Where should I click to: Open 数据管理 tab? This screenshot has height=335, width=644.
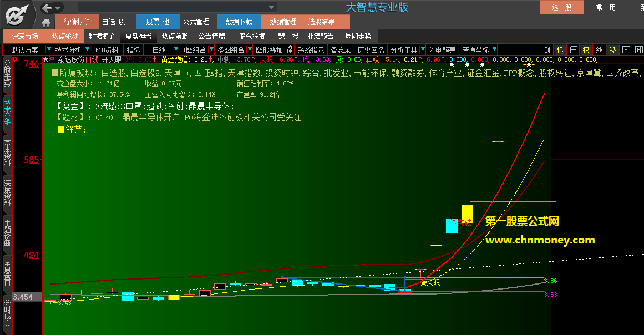283,22
